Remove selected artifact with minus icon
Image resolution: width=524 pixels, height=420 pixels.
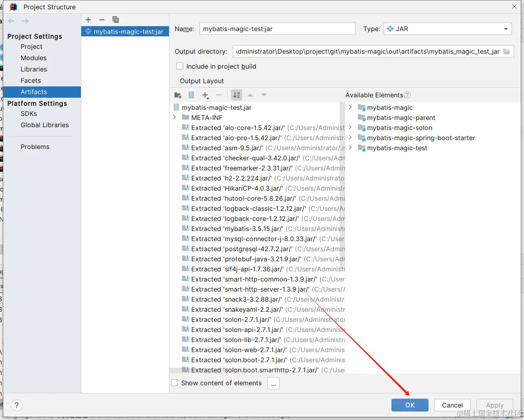[x=102, y=20]
